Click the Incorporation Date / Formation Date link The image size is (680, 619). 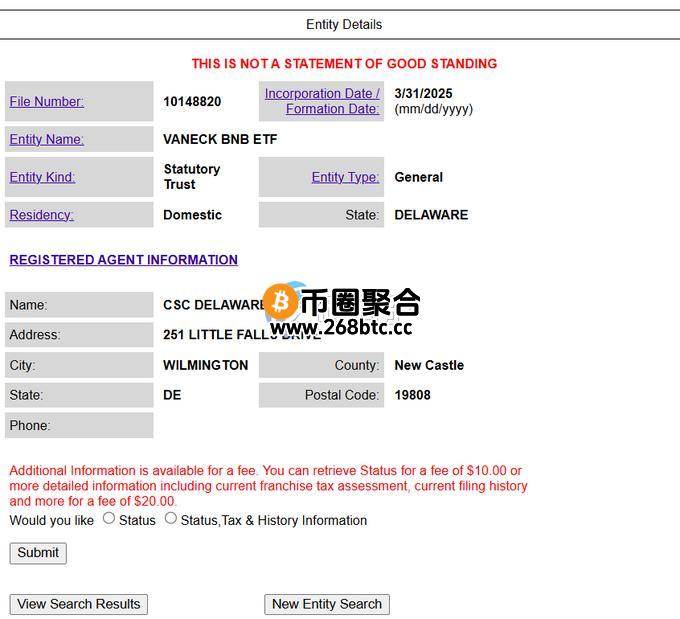pos(322,101)
